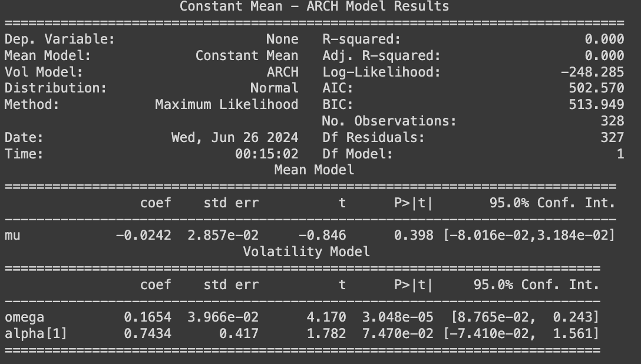
Task: Click the 'Constant Mean – ARCH Model Results' title
Action: click(x=314, y=6)
